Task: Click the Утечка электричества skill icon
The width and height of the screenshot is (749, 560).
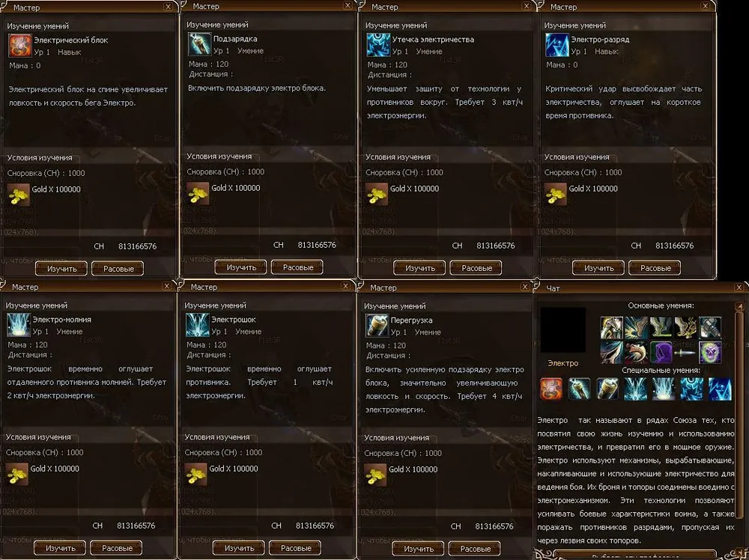Action: (x=378, y=45)
